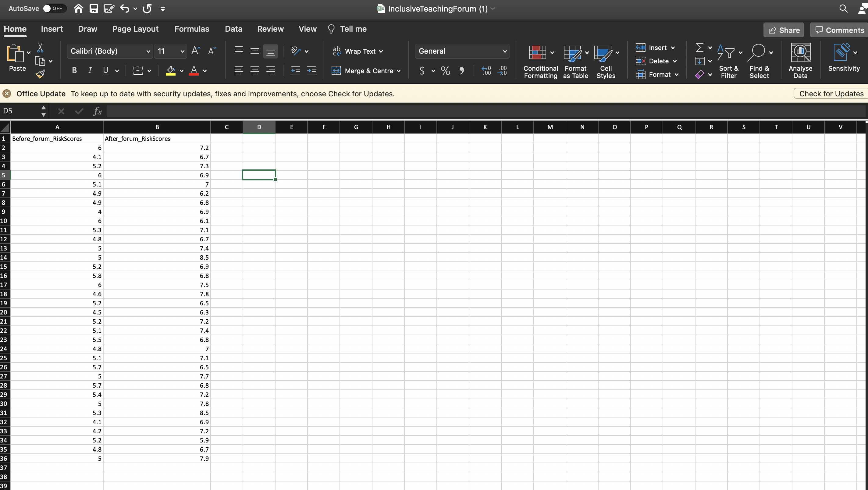Click the Save icon in title bar

click(x=94, y=9)
